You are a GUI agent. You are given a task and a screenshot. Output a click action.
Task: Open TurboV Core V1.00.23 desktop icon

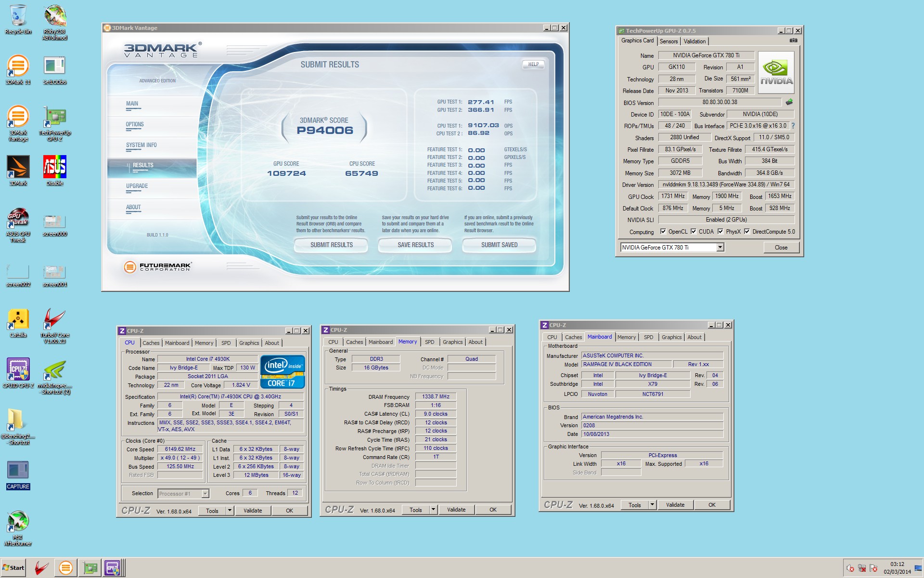point(54,326)
